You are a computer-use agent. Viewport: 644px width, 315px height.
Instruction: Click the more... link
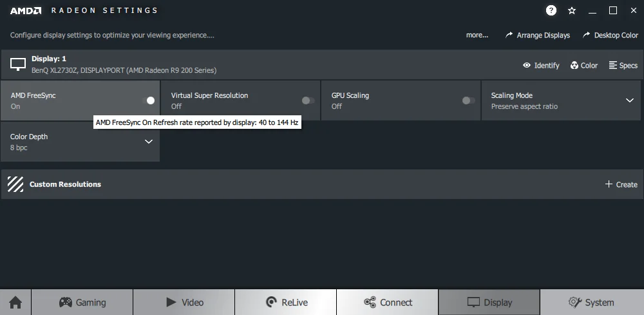tap(477, 35)
